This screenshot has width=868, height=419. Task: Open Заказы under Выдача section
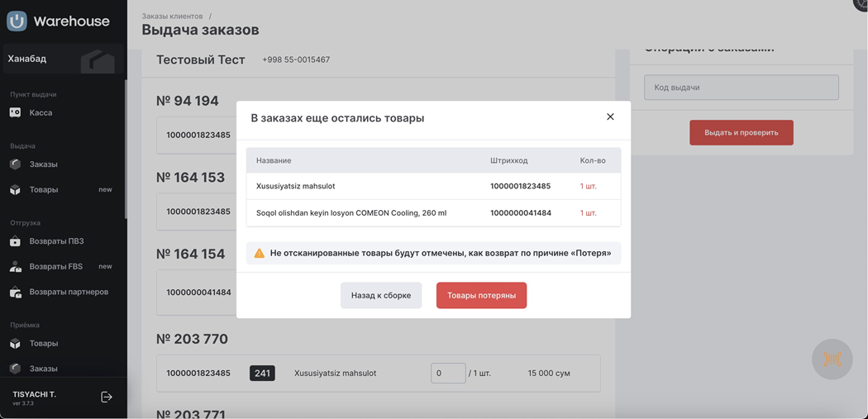pos(43,164)
